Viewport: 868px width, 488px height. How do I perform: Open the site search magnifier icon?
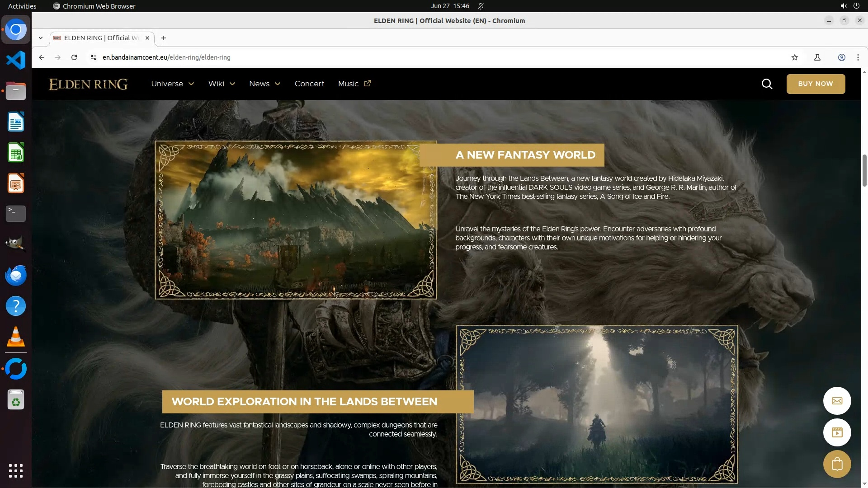(x=767, y=84)
